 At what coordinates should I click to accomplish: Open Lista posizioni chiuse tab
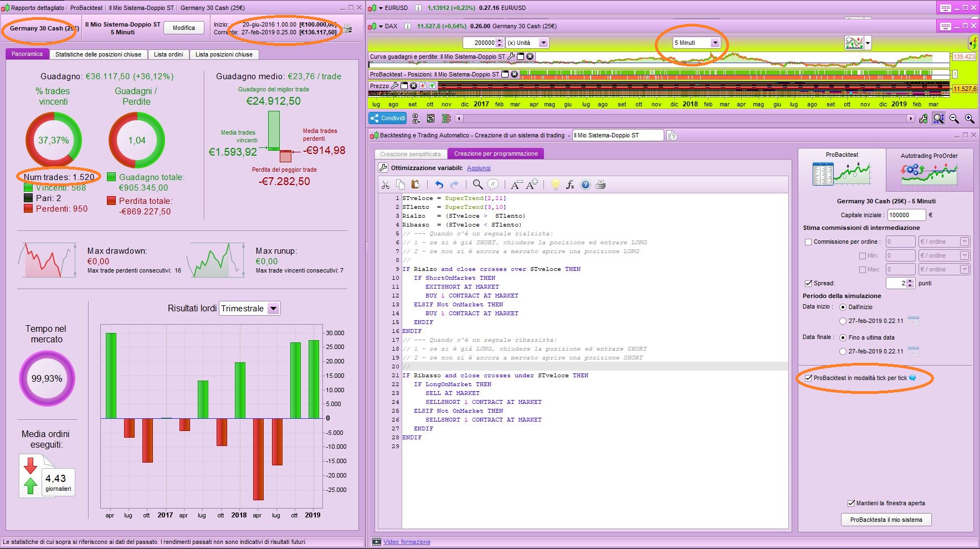224,54
